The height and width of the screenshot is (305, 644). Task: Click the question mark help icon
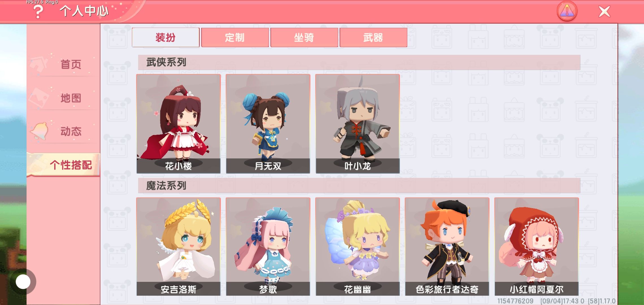pyautogui.click(x=38, y=12)
